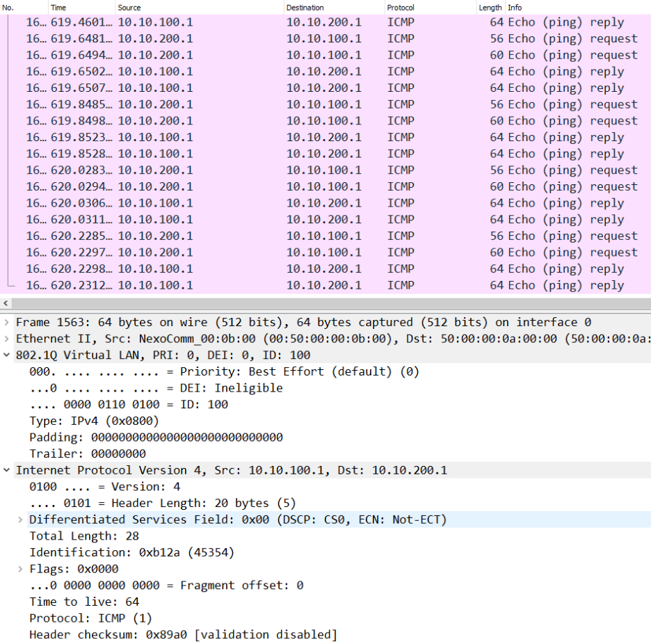This screenshot has width=651, height=644.
Task: Click the Length column header
Action: click(490, 8)
